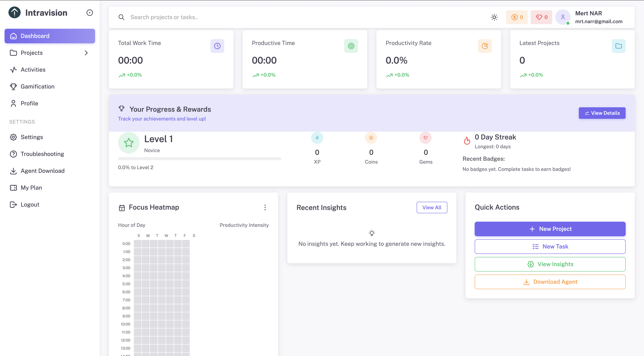
Task: Click the target icon on the Productive Time card
Action: (351, 46)
